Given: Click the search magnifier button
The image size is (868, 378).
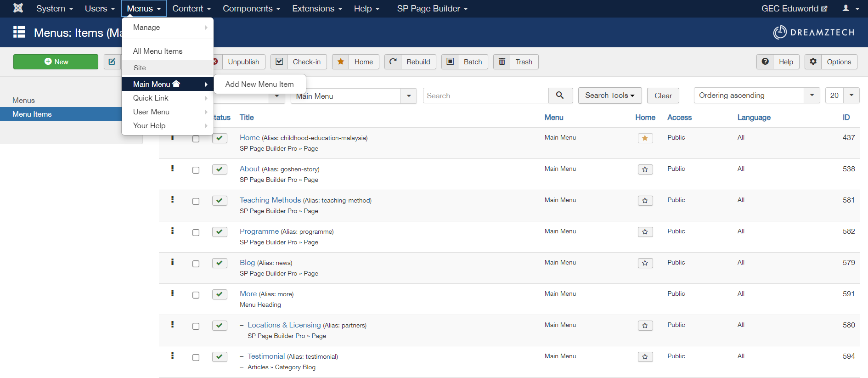Looking at the screenshot, I should pos(560,96).
